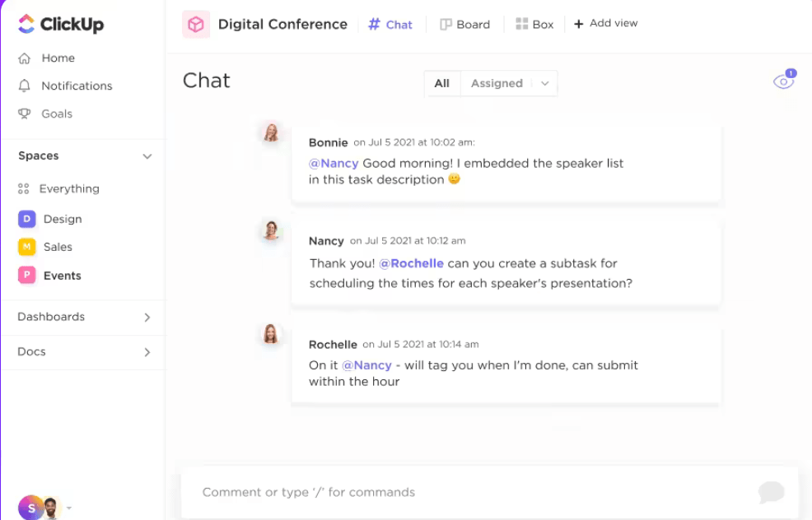Image resolution: width=812 pixels, height=520 pixels.
Task: Expand the Dashboards section chevron
Action: pyautogui.click(x=147, y=317)
